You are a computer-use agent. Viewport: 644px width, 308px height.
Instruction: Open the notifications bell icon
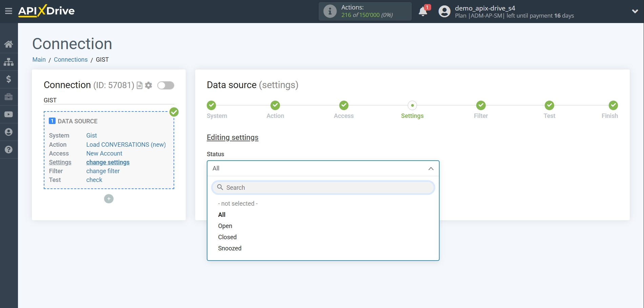[x=423, y=11]
